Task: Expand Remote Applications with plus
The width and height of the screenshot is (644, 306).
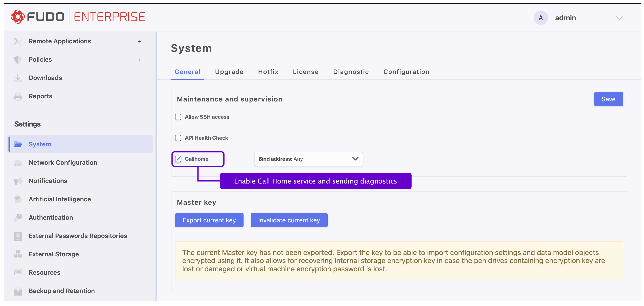Action: click(140, 42)
